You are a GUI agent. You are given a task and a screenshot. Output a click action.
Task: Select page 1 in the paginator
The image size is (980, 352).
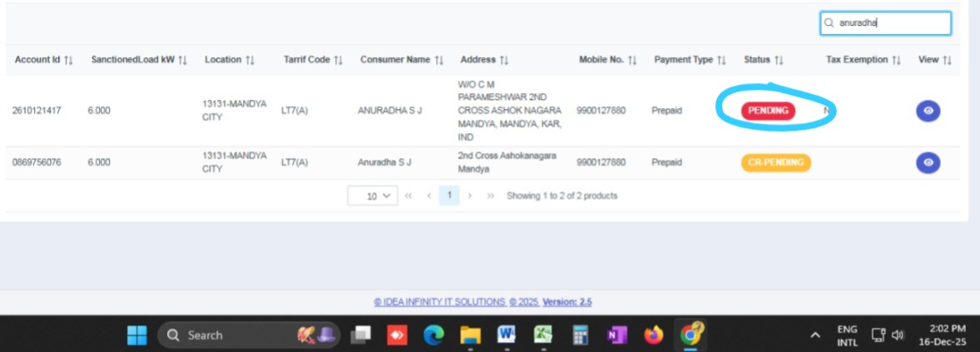pyautogui.click(x=448, y=196)
